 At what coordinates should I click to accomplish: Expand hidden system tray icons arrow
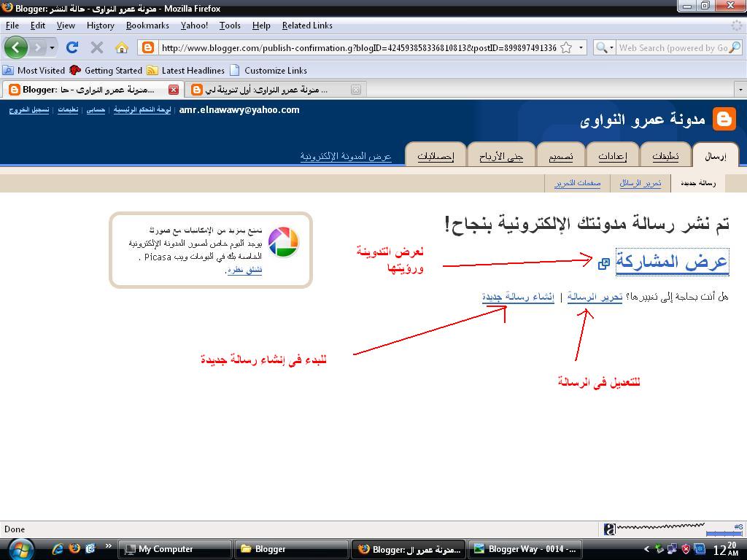click(646, 549)
